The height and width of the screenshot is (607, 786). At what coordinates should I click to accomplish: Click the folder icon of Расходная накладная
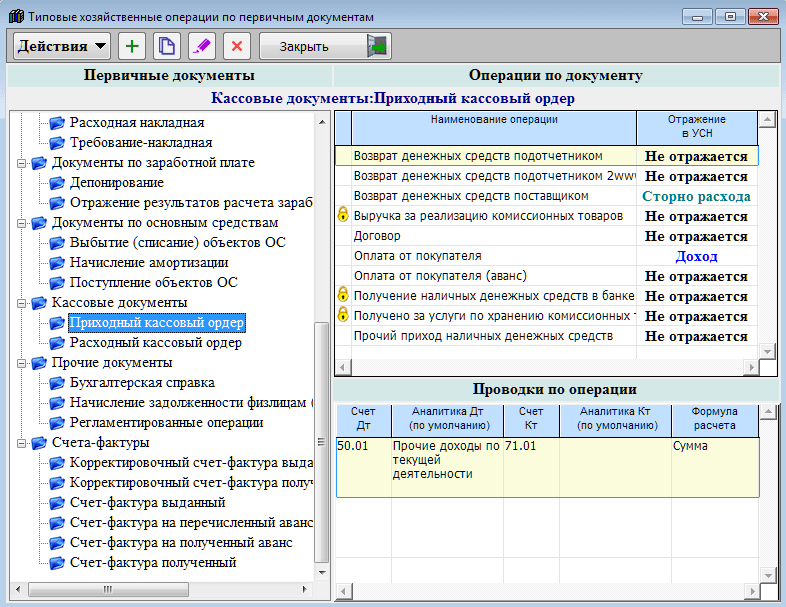[57, 122]
